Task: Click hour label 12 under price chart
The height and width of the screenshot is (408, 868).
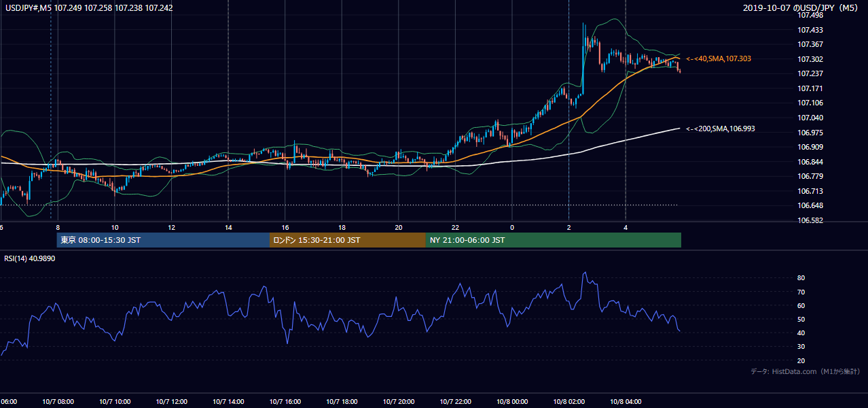Action: [172, 228]
